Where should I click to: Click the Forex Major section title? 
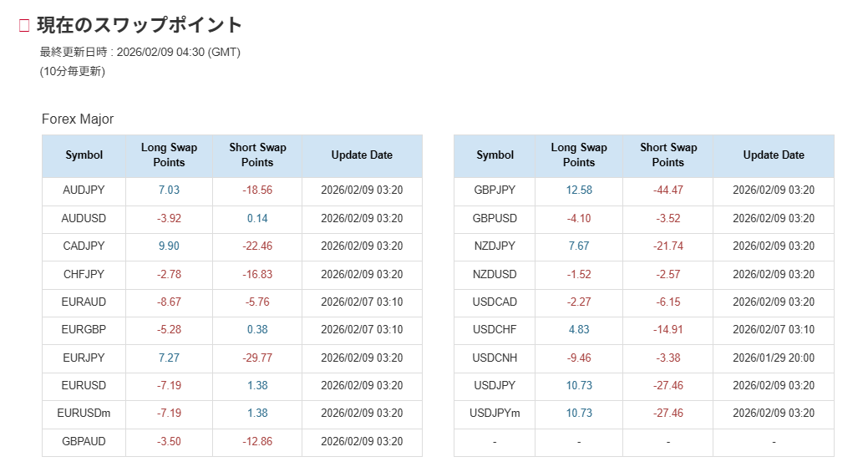[78, 119]
